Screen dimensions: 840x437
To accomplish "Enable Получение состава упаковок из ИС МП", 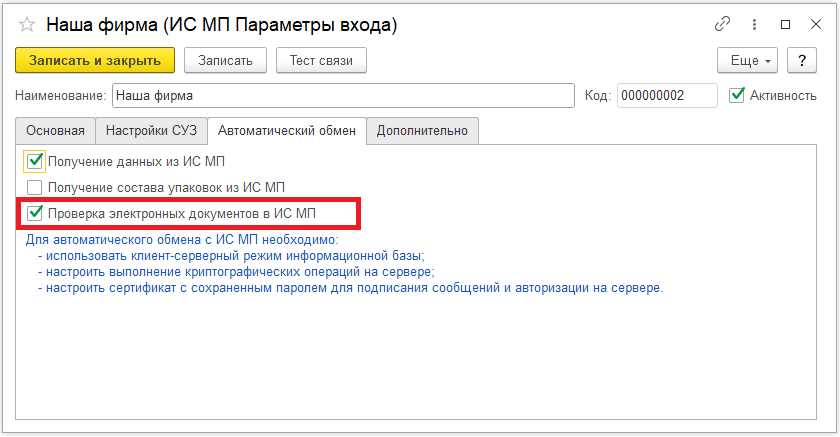I will coord(35,186).
